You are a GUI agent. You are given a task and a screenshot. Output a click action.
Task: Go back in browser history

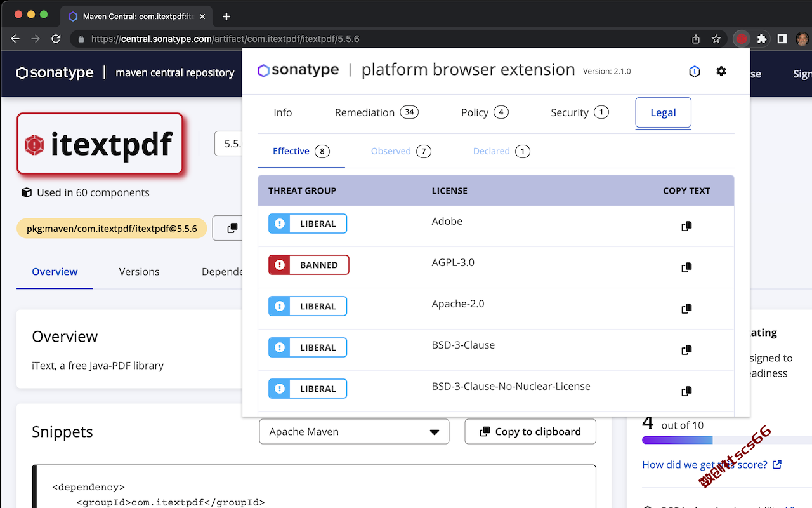coord(15,39)
